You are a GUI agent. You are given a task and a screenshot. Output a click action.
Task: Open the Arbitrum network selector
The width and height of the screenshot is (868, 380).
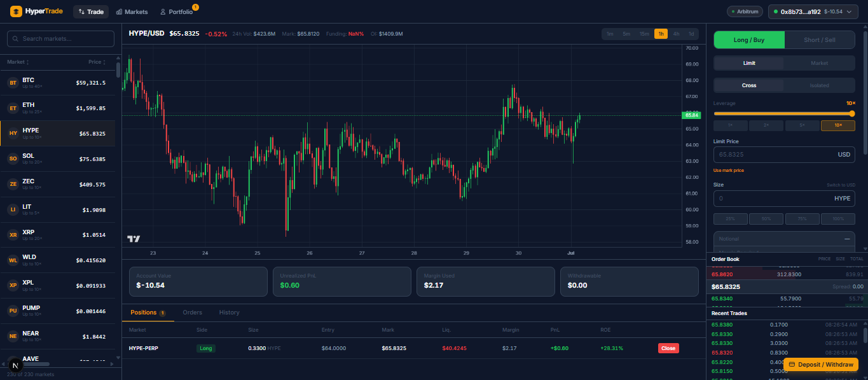(x=745, y=11)
